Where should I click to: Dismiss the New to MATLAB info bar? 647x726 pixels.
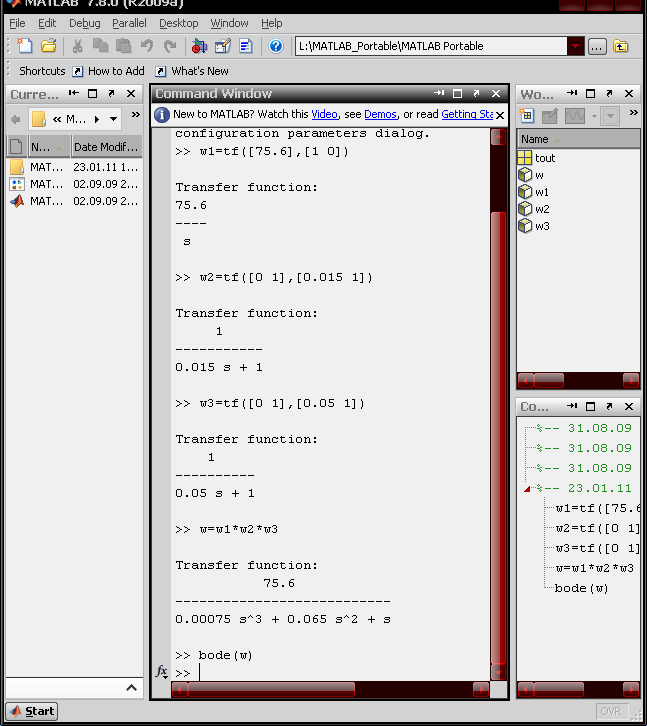(500, 115)
